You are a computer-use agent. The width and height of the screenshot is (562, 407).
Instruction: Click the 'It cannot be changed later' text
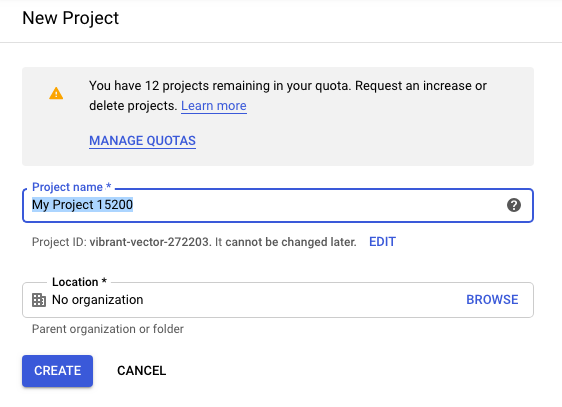286,242
